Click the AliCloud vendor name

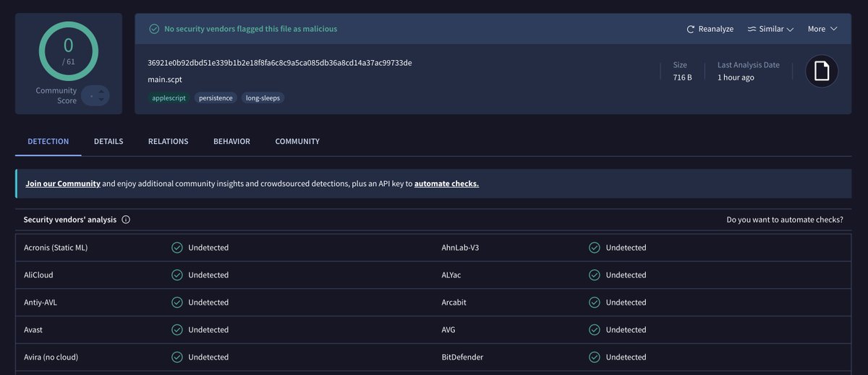[x=38, y=275]
